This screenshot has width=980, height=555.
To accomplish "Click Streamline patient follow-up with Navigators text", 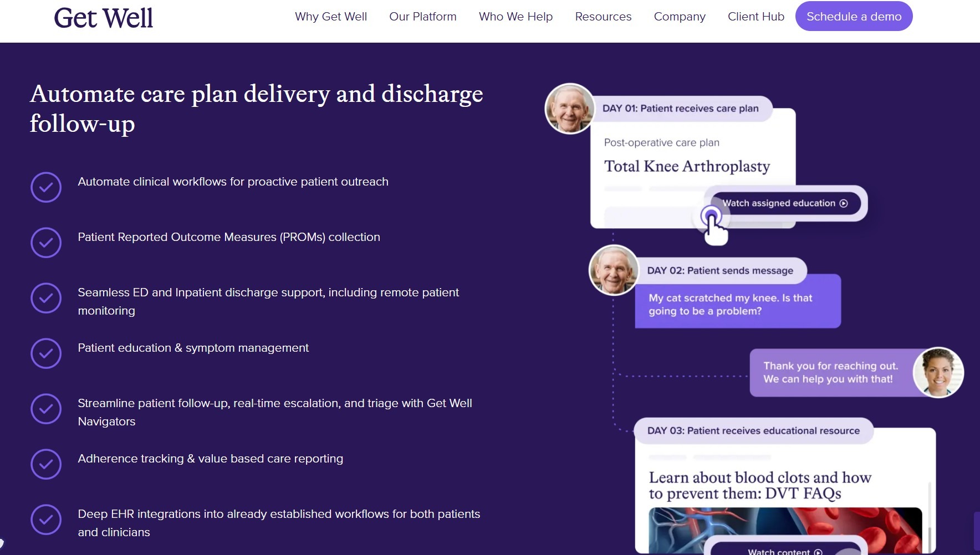I will pos(275,412).
